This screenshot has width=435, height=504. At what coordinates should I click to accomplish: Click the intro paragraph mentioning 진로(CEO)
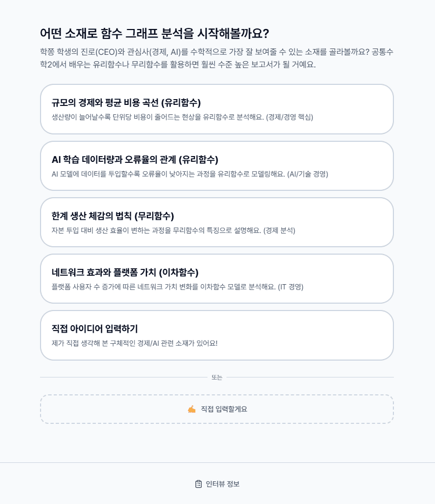pos(216,58)
